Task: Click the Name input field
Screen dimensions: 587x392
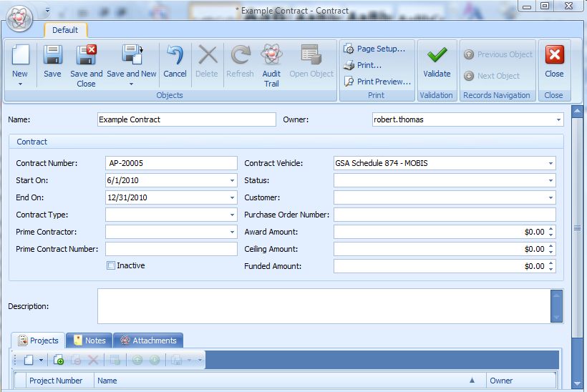Action: (x=186, y=119)
